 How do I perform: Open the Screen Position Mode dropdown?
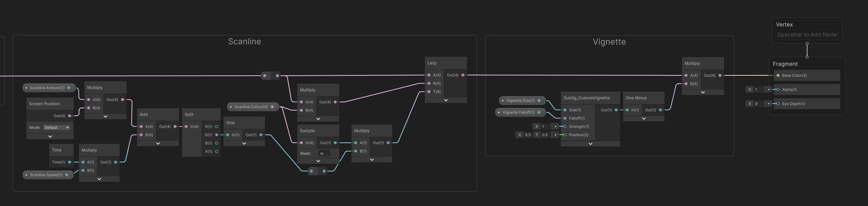(x=57, y=128)
